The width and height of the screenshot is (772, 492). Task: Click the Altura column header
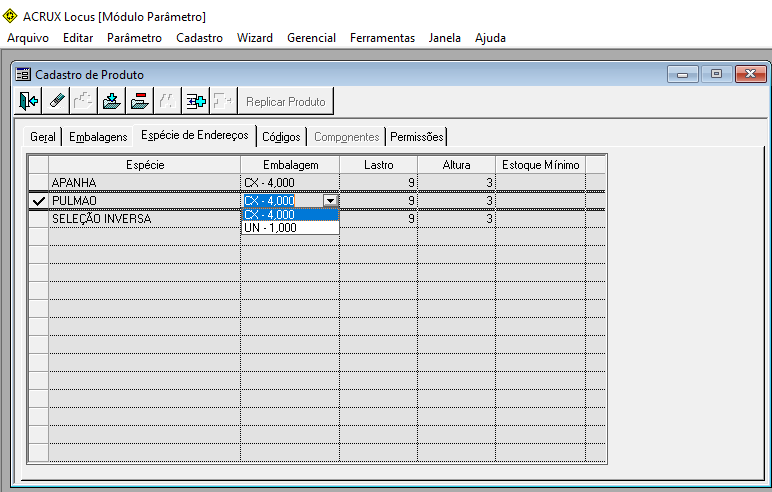pos(456,164)
